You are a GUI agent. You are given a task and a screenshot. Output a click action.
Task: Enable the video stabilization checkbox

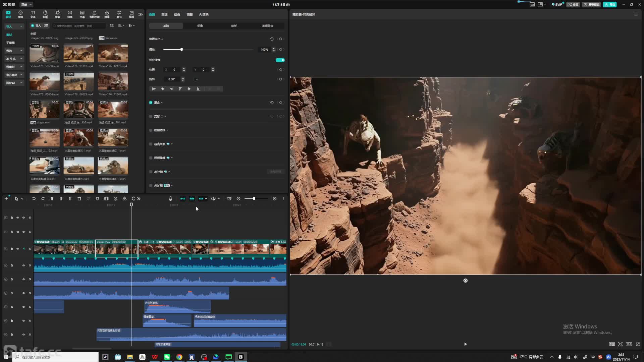(x=151, y=130)
